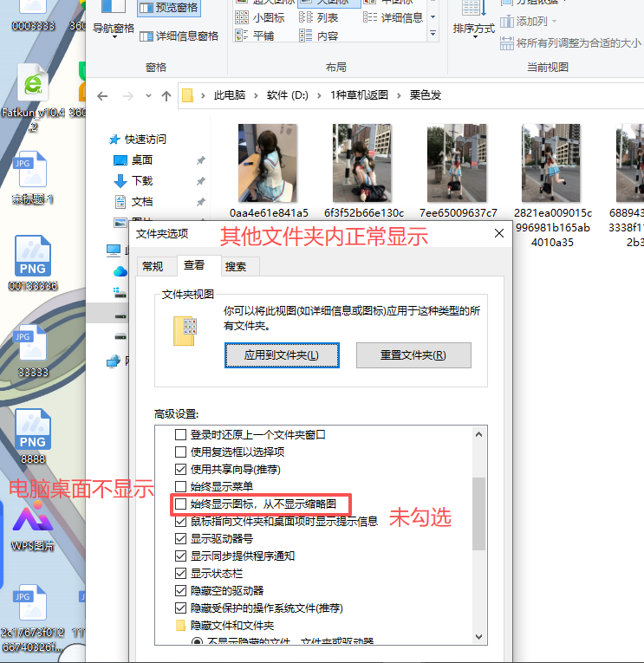Click 将所有列调整为合适的大小

571,42
